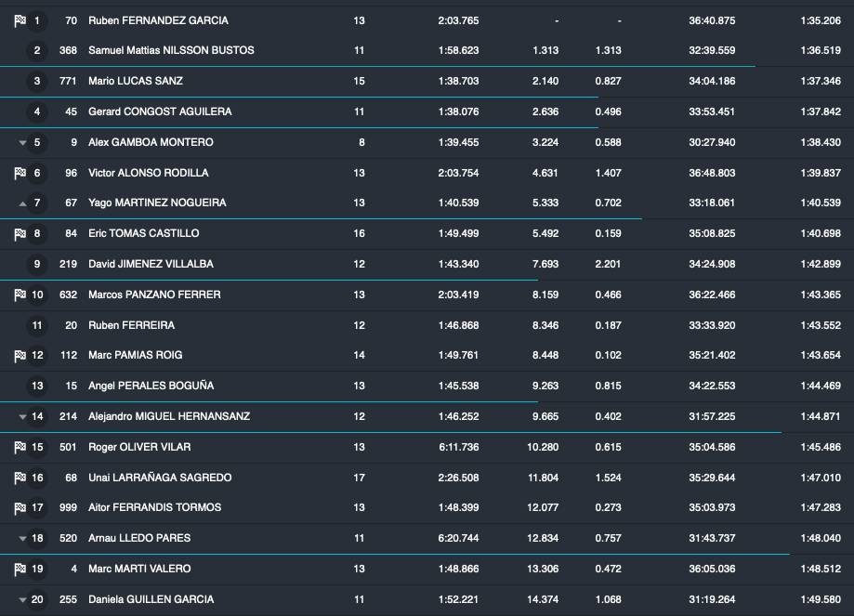The height and width of the screenshot is (616, 854).
Task: Click the checkered flag beside Ruben FERNANDEZ GARCIA
Action: (x=20, y=20)
